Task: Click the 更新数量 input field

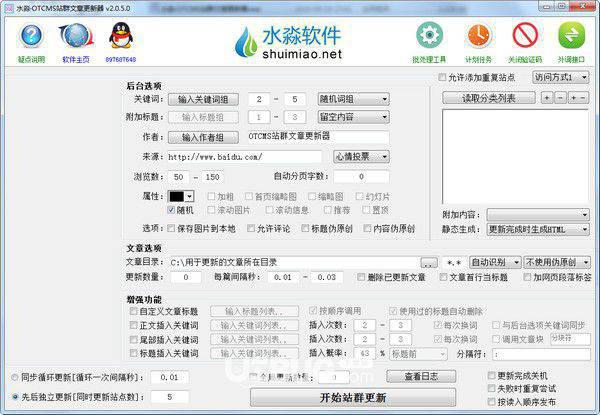Action: tap(186, 277)
